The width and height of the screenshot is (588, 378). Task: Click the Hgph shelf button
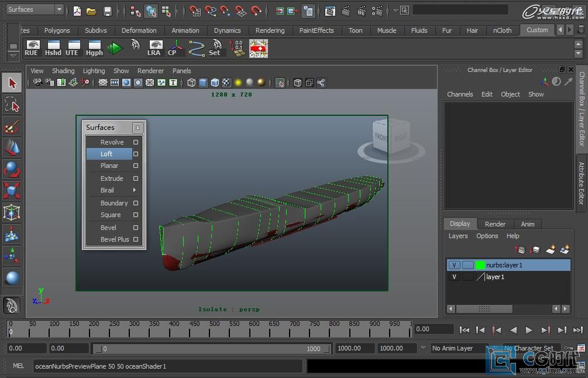[x=94, y=49]
